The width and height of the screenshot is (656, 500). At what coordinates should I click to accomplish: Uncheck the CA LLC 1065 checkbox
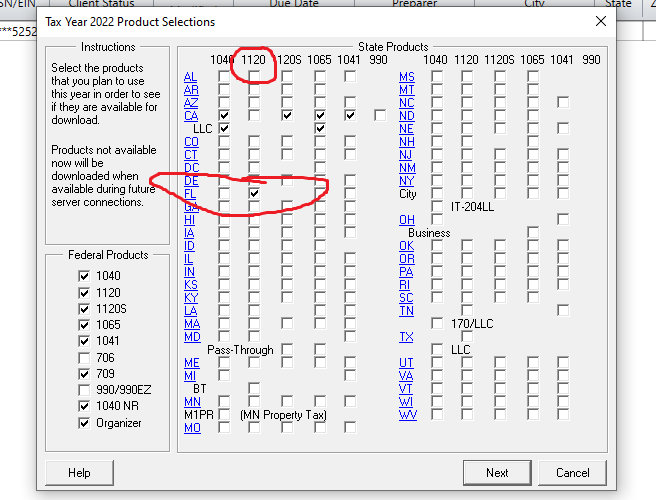tap(320, 128)
